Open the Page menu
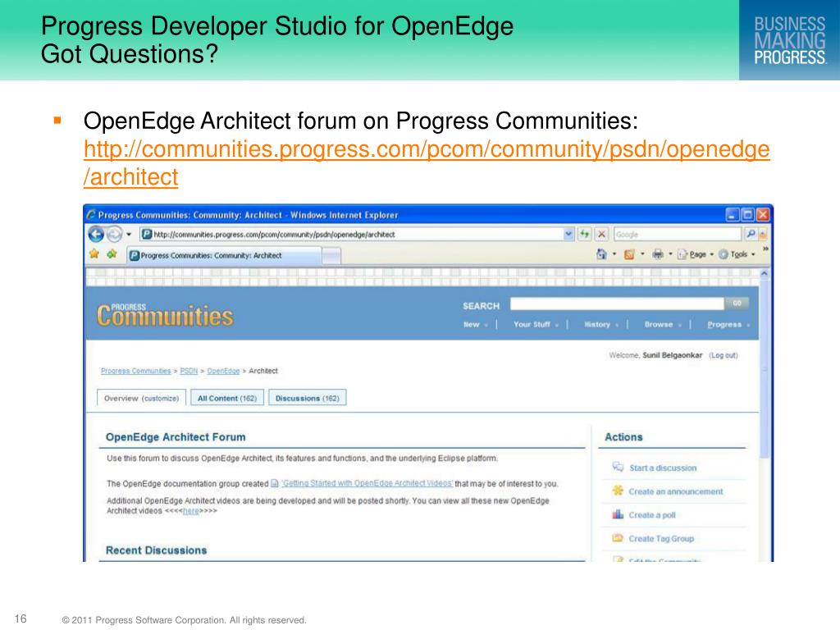This screenshot has width=840, height=630. (x=696, y=254)
